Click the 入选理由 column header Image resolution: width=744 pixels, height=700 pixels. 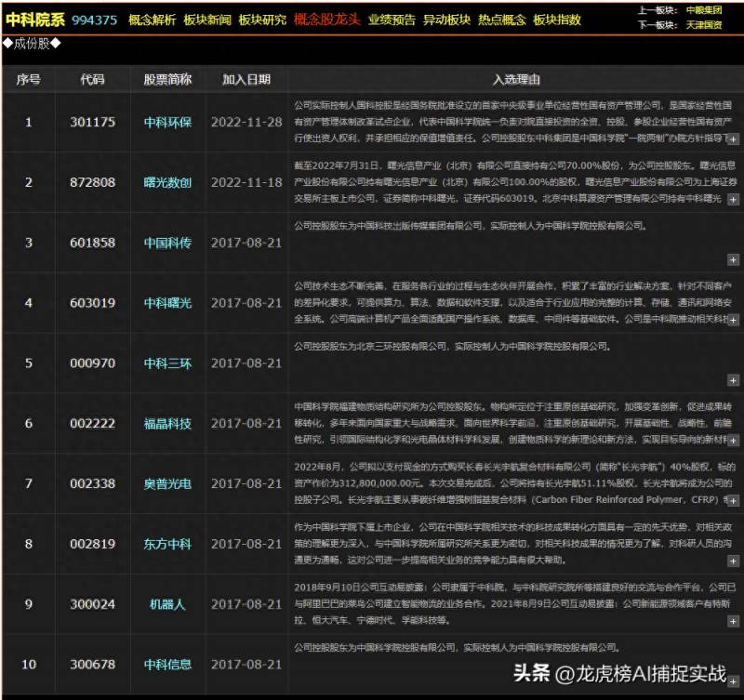(x=516, y=79)
